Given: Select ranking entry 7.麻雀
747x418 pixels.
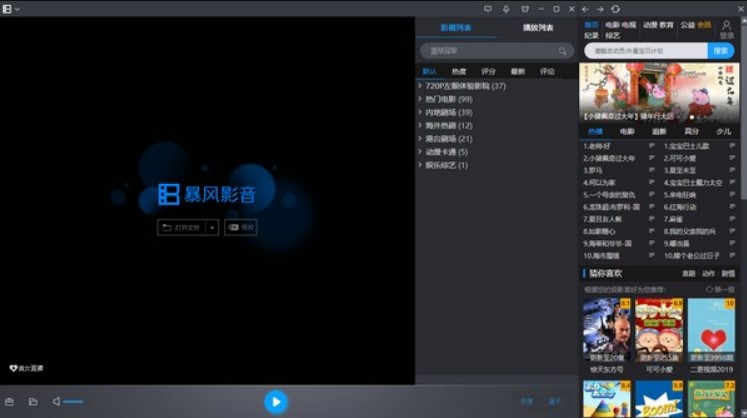Looking at the screenshot, I should click(x=673, y=219).
